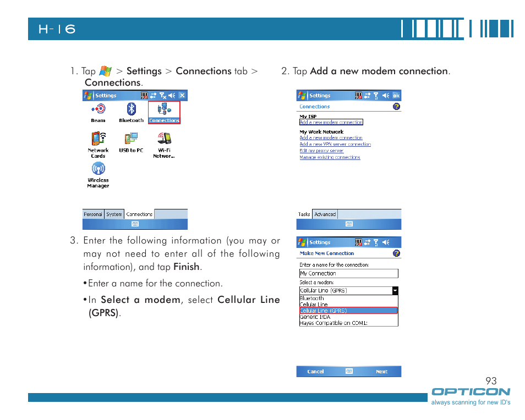
Task: Tap speaker volume icon in Connections screen
Action: (386, 96)
